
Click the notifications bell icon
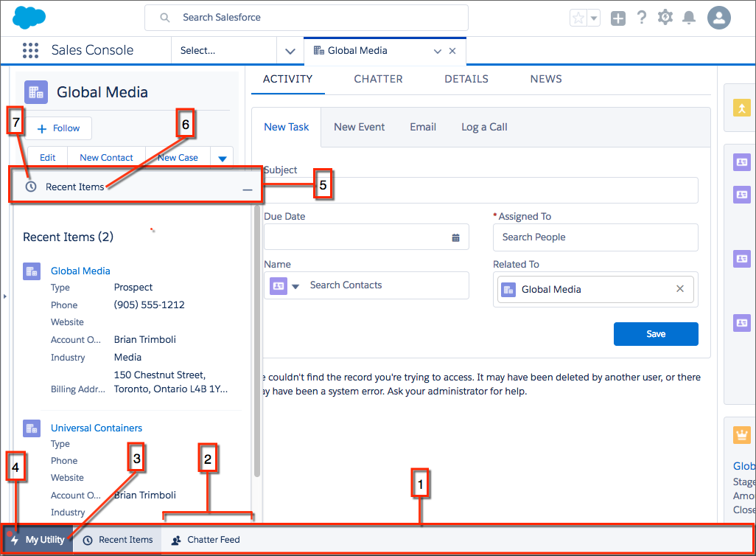point(689,18)
